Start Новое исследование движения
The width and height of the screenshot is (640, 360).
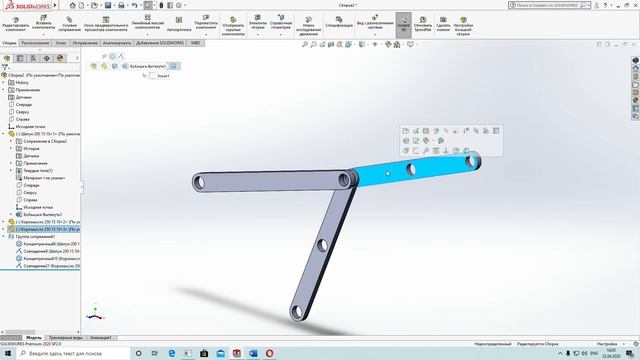(x=309, y=27)
